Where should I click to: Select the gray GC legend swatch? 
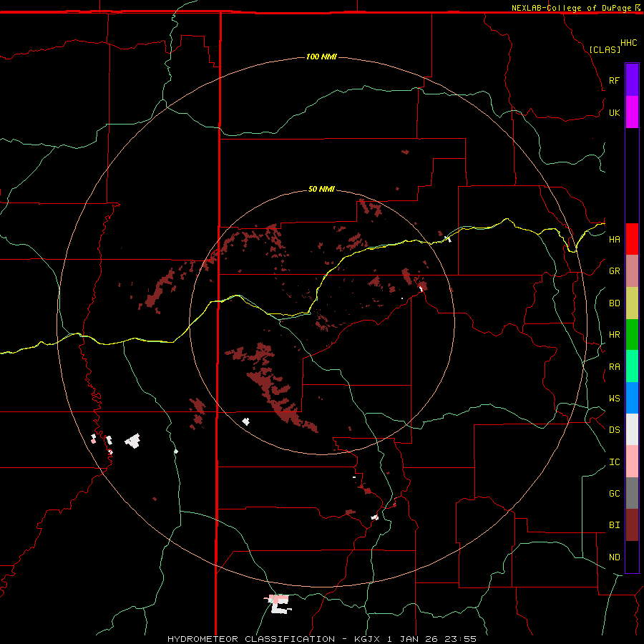point(632,493)
